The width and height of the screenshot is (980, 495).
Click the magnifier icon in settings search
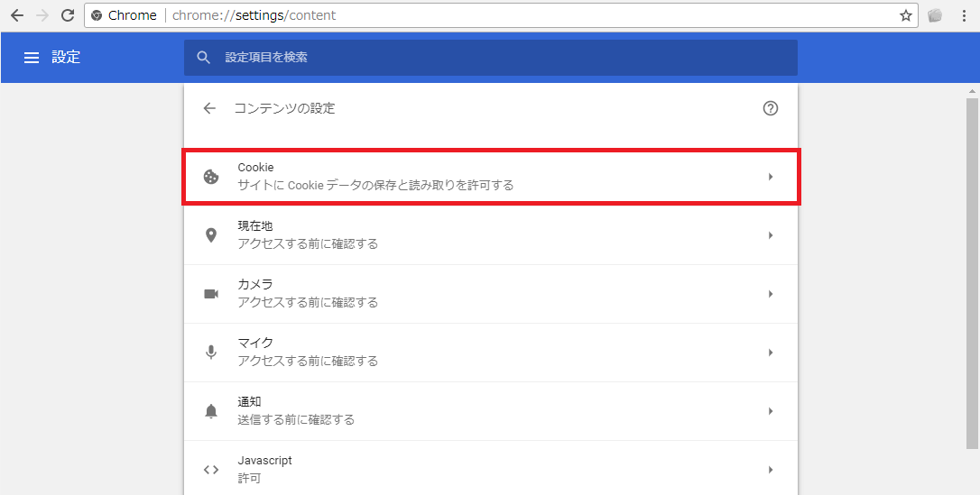(203, 58)
